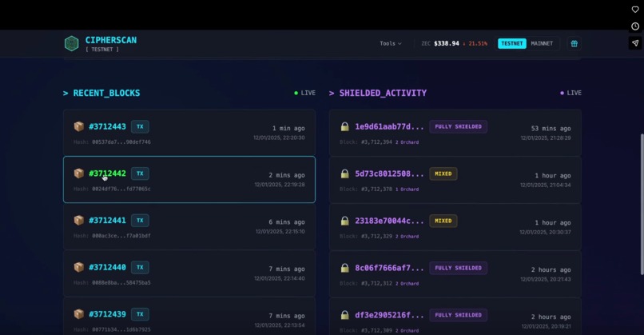Click the box icon of block #3712443

click(79, 126)
